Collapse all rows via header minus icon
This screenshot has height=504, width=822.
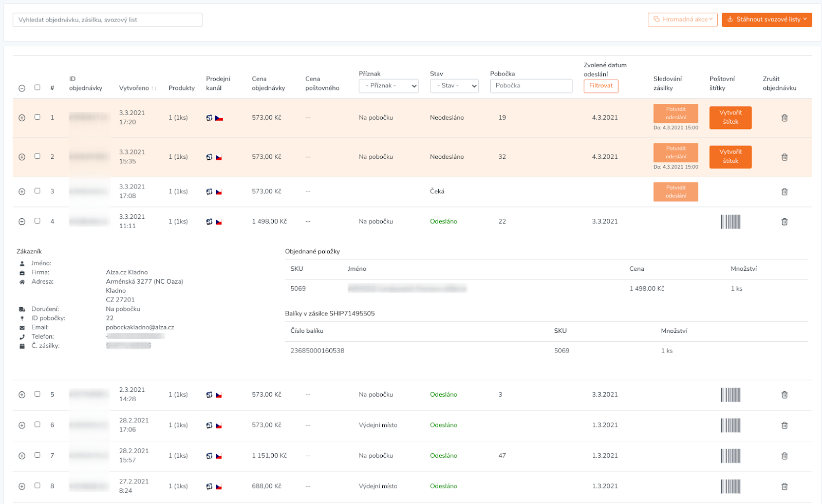pos(22,88)
